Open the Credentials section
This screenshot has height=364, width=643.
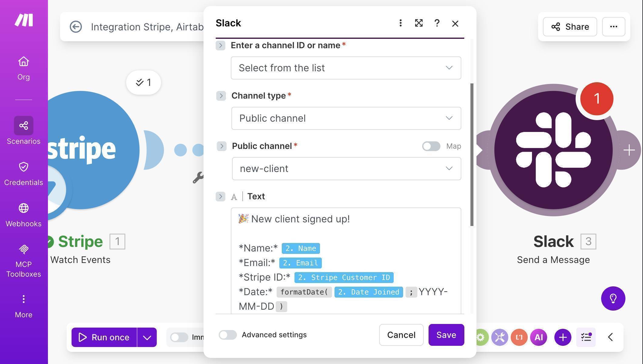[x=23, y=173]
